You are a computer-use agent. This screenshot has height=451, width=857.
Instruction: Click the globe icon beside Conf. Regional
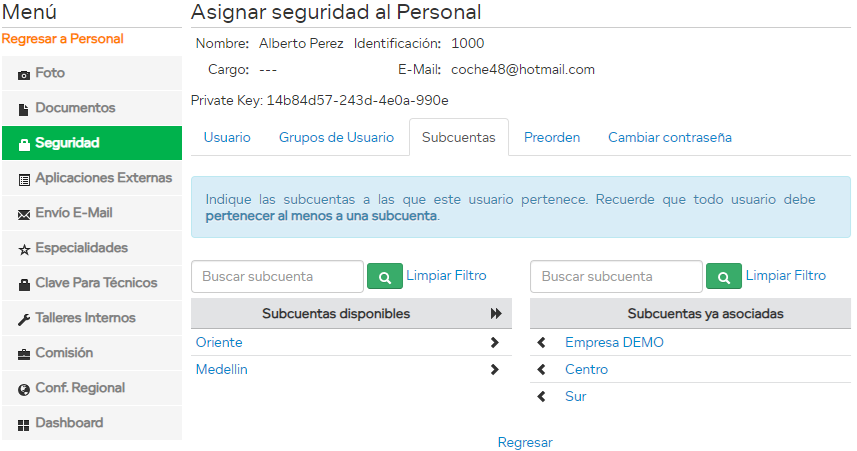24,389
